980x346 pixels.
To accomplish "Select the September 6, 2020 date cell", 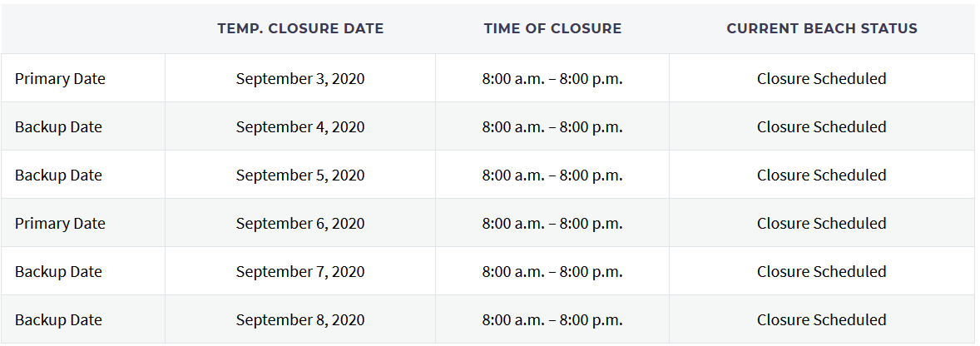I will 300,224.
